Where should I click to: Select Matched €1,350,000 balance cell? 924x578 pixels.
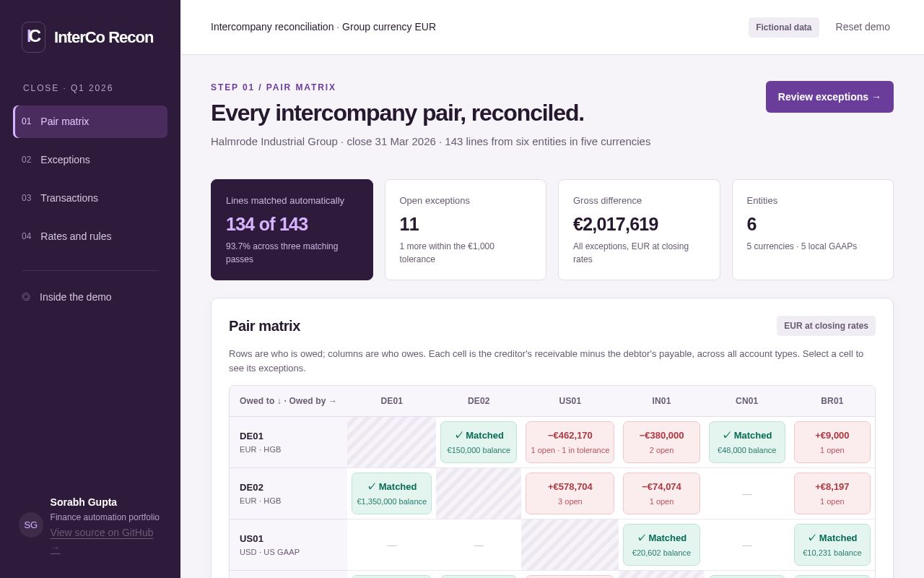click(391, 493)
